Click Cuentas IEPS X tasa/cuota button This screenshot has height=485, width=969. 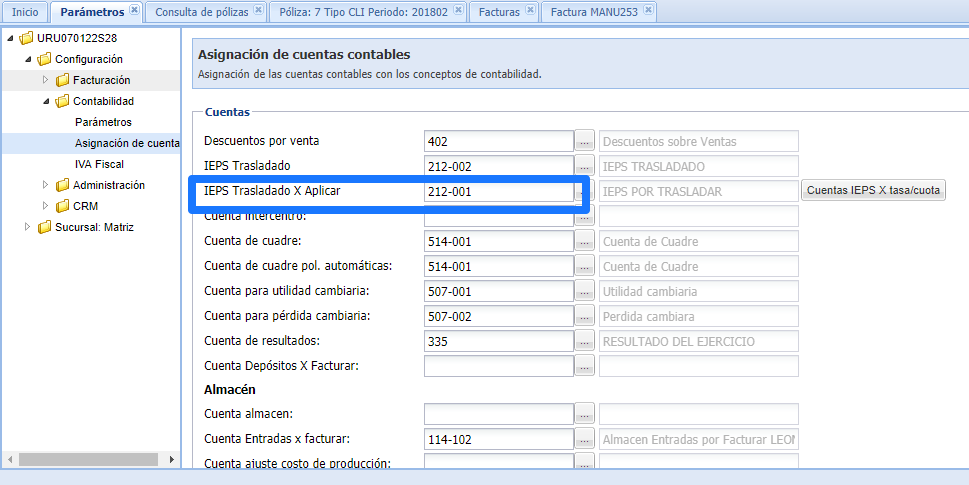pos(873,190)
